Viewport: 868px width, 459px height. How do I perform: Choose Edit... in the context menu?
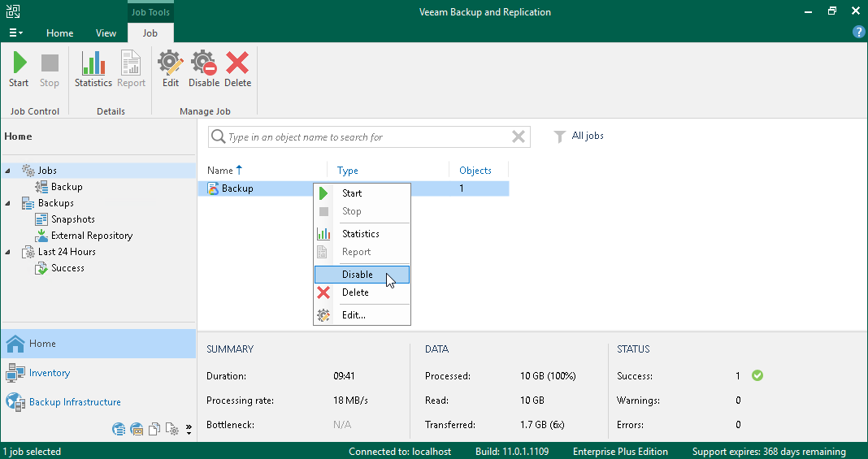(362, 314)
